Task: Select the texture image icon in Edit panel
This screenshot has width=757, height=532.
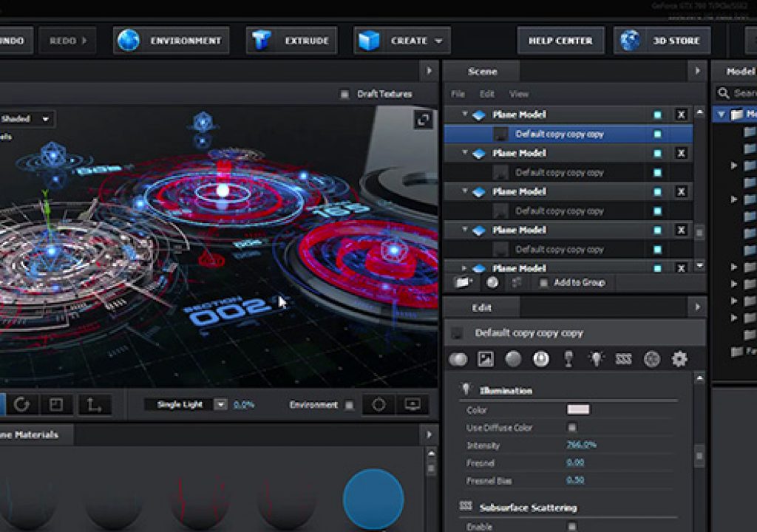Action: tap(485, 358)
